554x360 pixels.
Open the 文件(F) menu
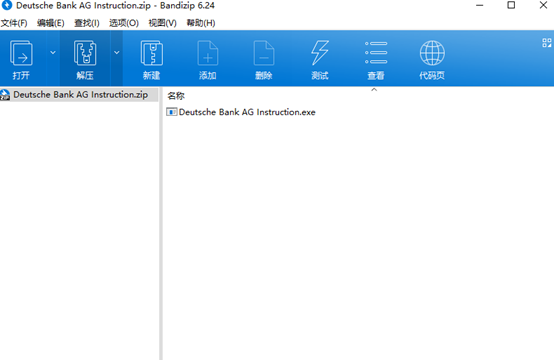click(x=14, y=23)
